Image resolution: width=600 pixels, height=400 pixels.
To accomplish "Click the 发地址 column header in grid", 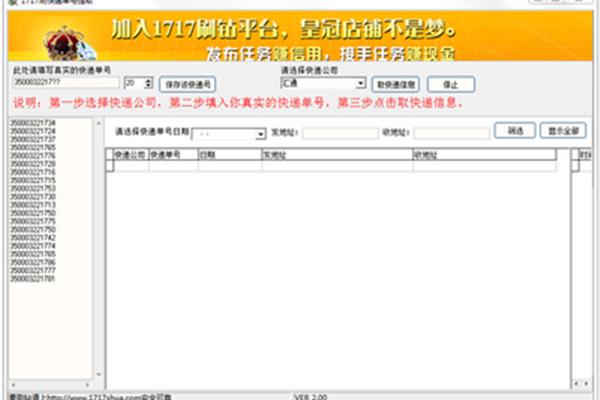I will 337,155.
